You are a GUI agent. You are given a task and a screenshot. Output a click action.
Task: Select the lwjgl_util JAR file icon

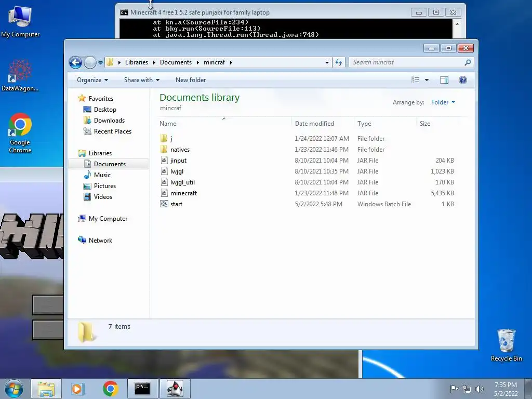tap(164, 182)
